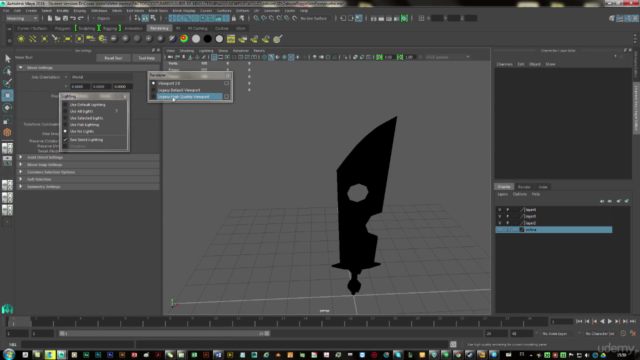Open Viewport 2.0 option box
The width and height of the screenshot is (640, 360).
227,83
